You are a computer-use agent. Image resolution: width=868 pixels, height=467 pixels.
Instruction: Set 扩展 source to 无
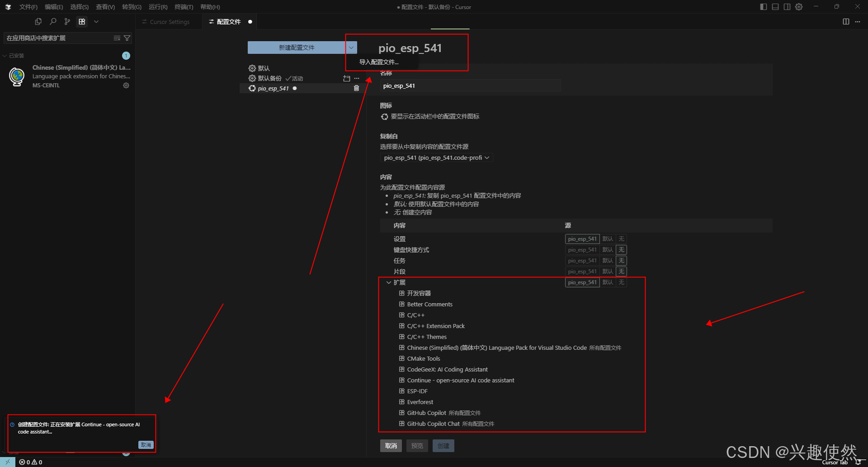click(x=622, y=282)
